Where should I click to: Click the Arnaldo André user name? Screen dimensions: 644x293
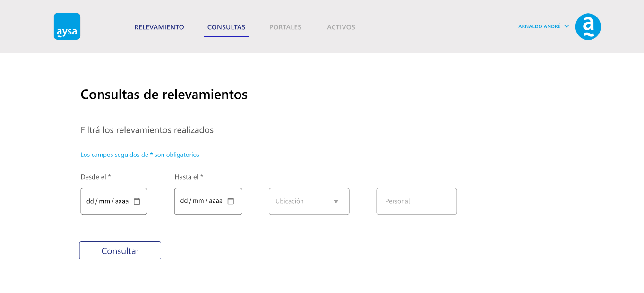[539, 26]
